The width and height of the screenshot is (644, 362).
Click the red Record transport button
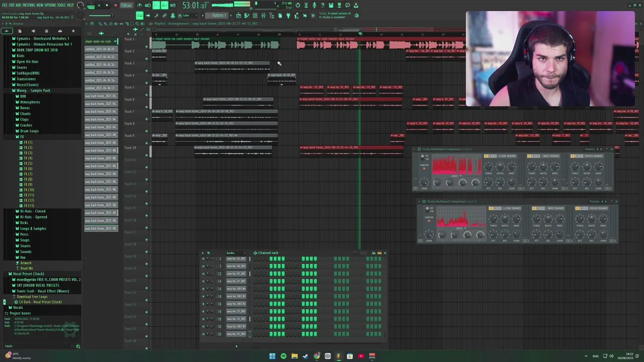(x=115, y=5)
